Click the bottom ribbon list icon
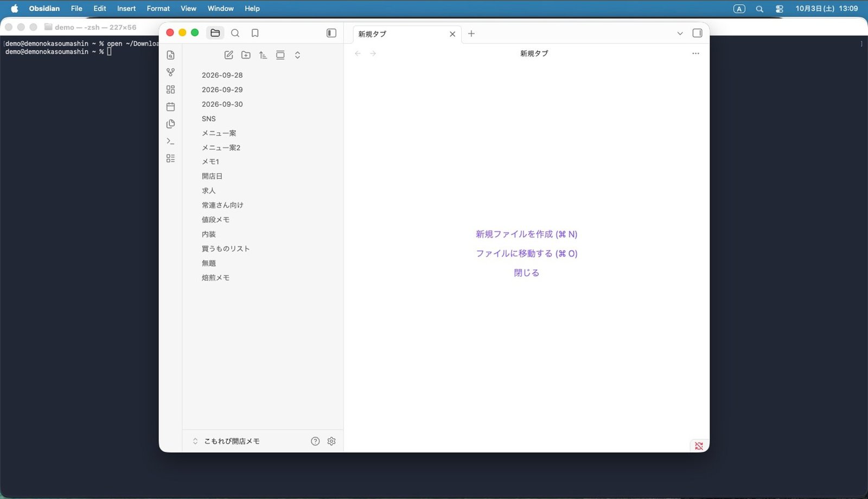The width and height of the screenshot is (868, 499). point(170,158)
